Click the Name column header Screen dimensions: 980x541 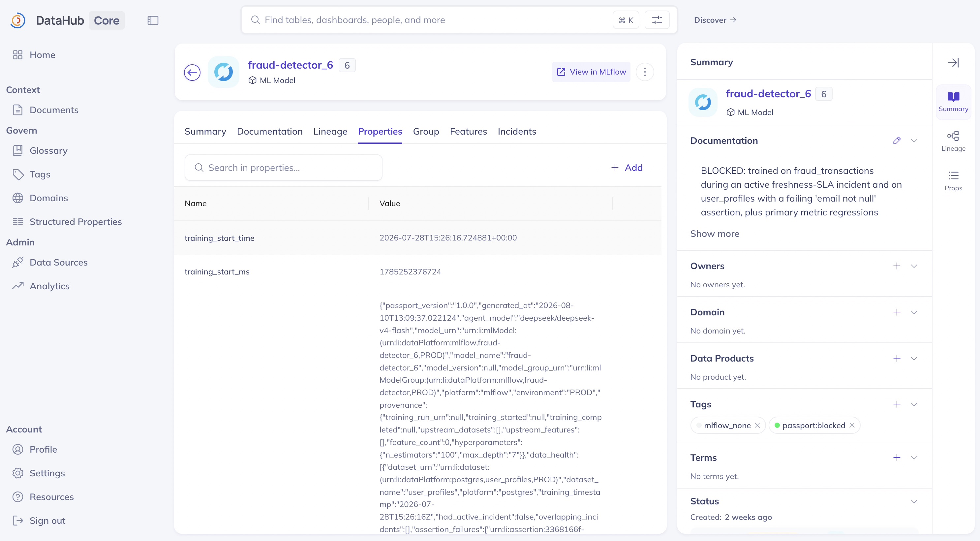[196, 203]
